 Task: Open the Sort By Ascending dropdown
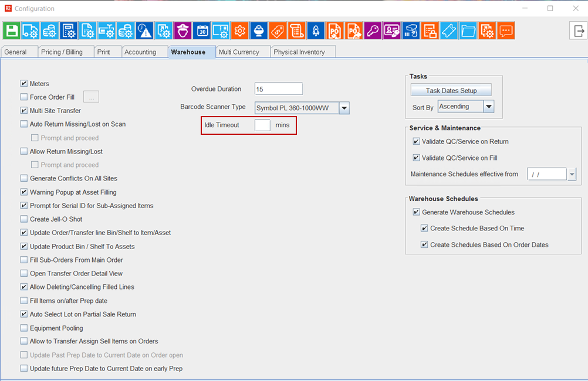tap(488, 107)
